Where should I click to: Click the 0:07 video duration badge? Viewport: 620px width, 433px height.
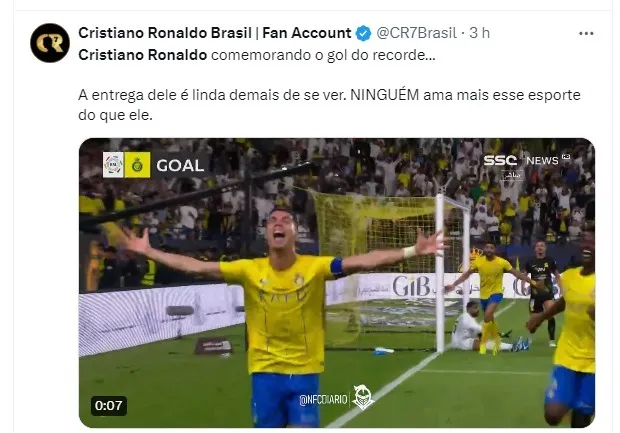click(108, 406)
